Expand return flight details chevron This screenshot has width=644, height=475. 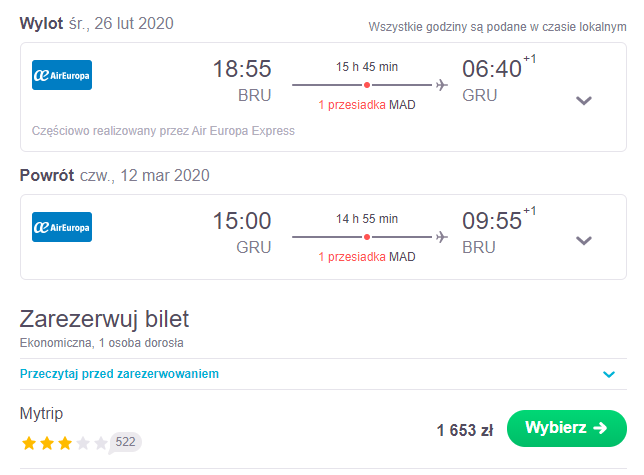584,240
